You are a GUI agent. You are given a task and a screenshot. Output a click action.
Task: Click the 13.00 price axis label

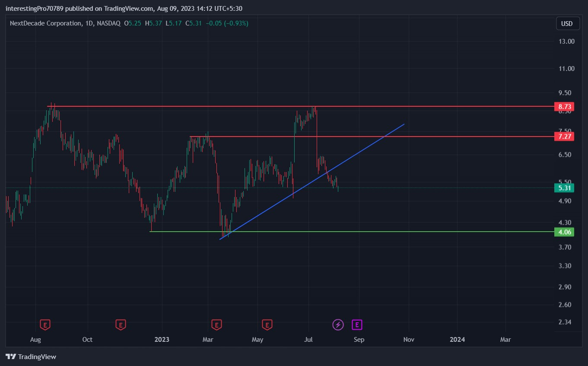tap(566, 41)
